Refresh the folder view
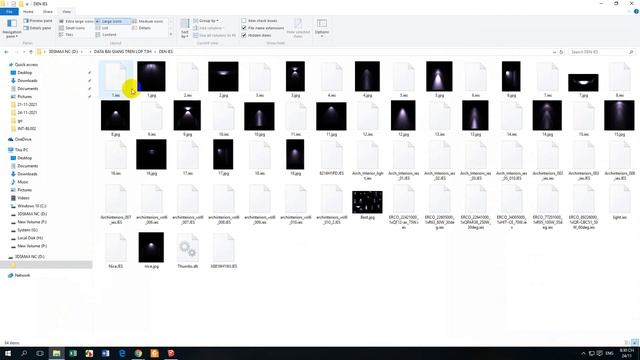Viewport: 640px width, 360px height. click(x=561, y=52)
